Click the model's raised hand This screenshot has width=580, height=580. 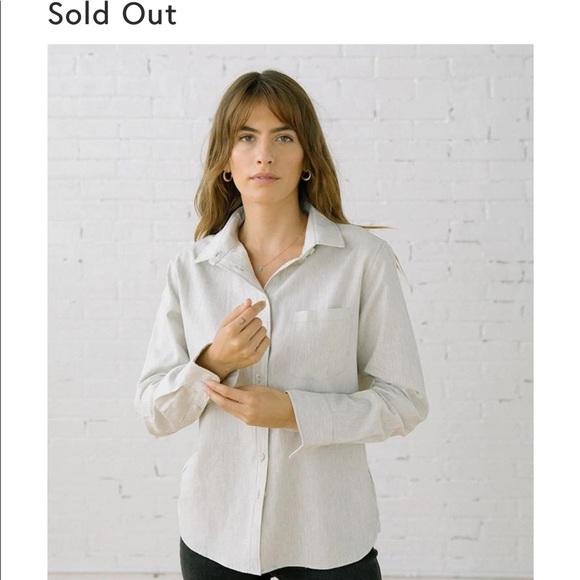[x=242, y=333]
